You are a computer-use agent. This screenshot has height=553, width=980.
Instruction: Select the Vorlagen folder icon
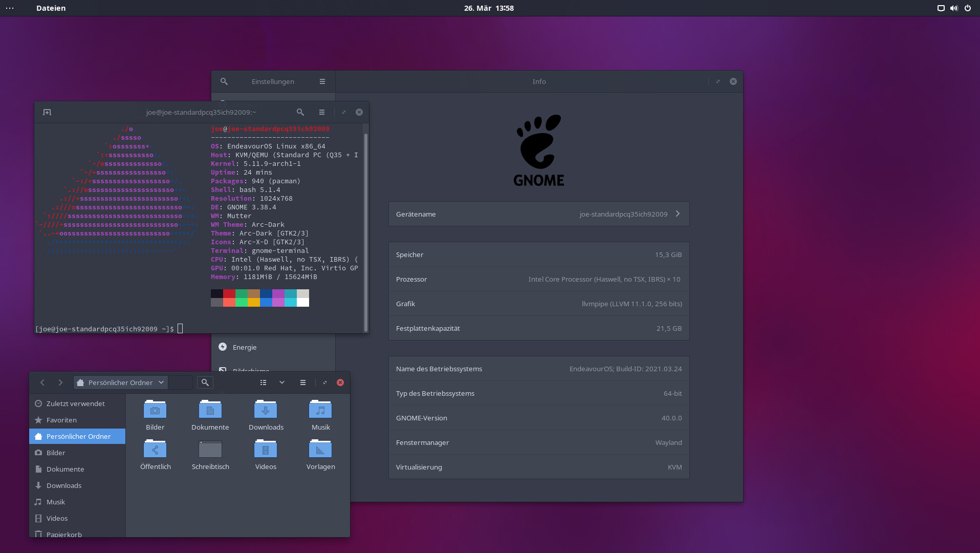320,449
